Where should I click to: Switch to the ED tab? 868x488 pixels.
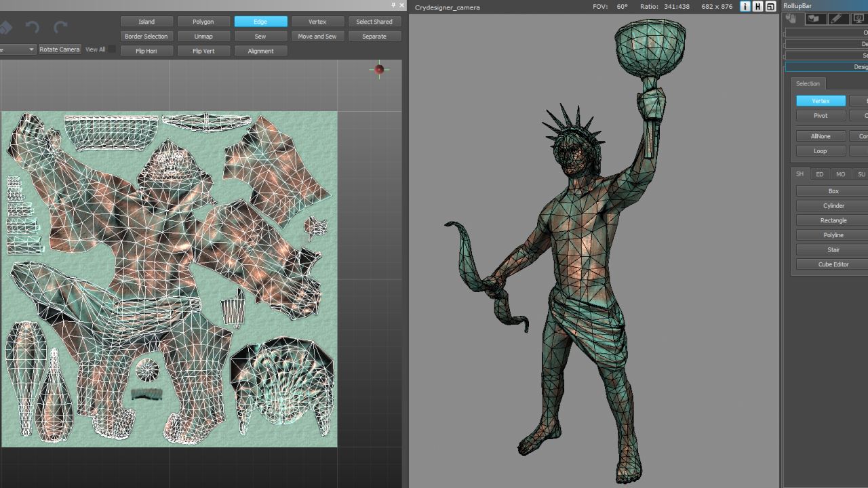tap(820, 174)
